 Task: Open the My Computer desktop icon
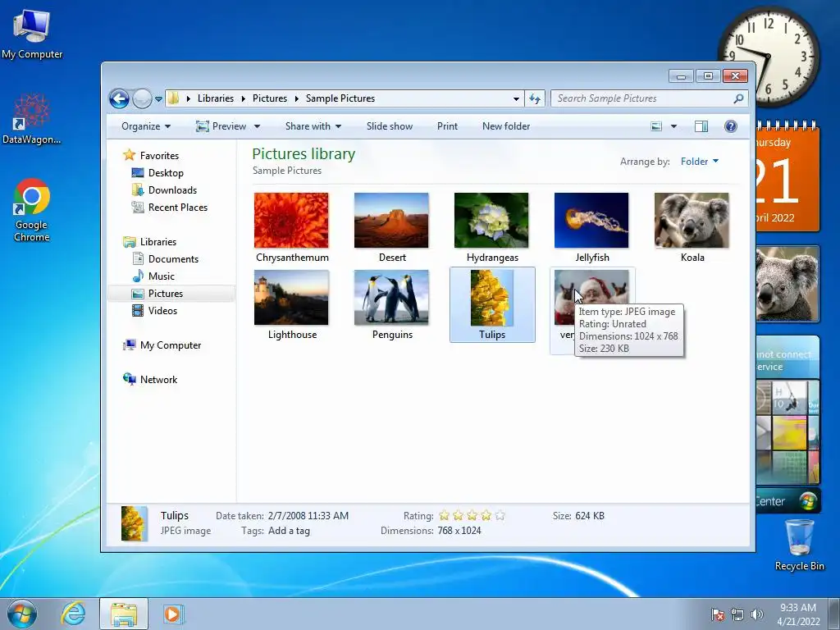32,34
